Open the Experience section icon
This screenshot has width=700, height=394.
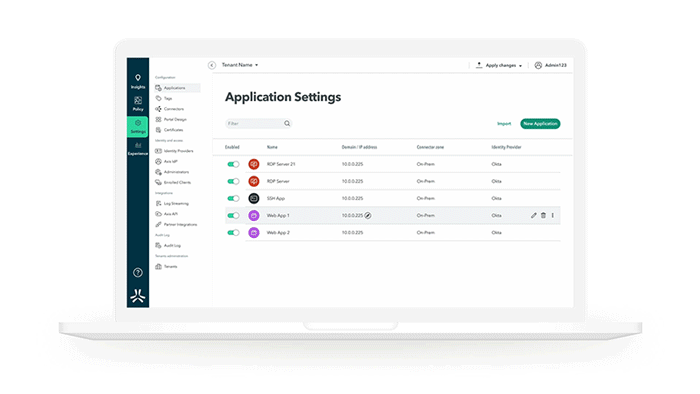(138, 149)
